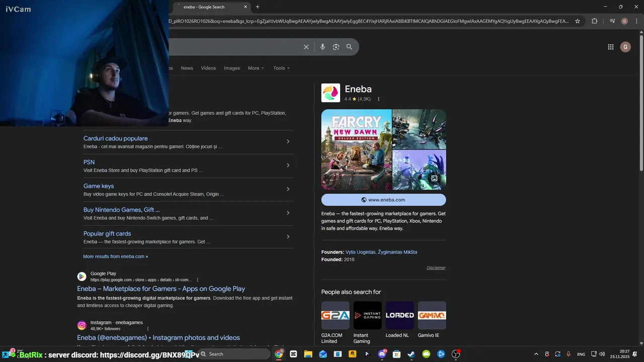Open Instant Gaming related search

click(367, 322)
